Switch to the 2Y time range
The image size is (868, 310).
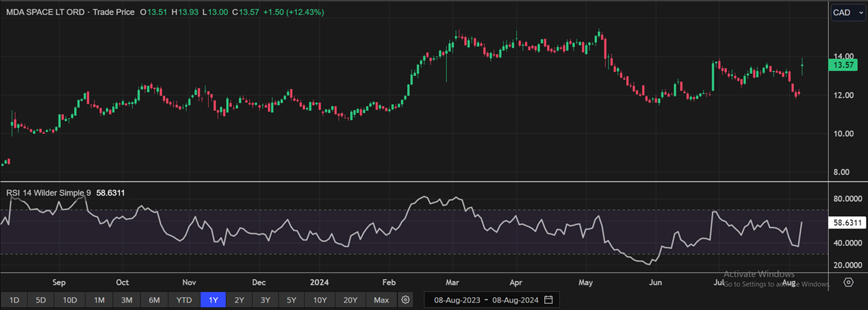pos(239,300)
